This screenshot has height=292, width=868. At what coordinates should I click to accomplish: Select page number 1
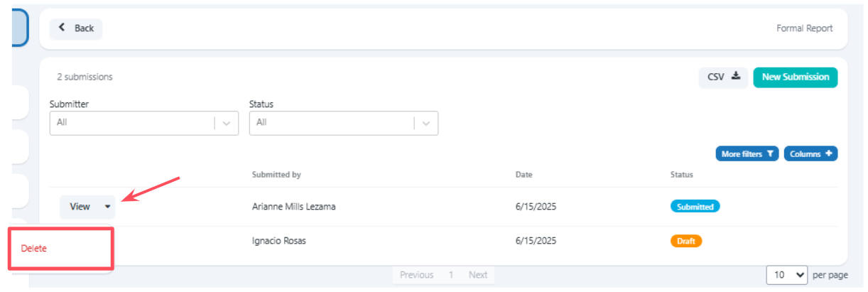click(451, 275)
